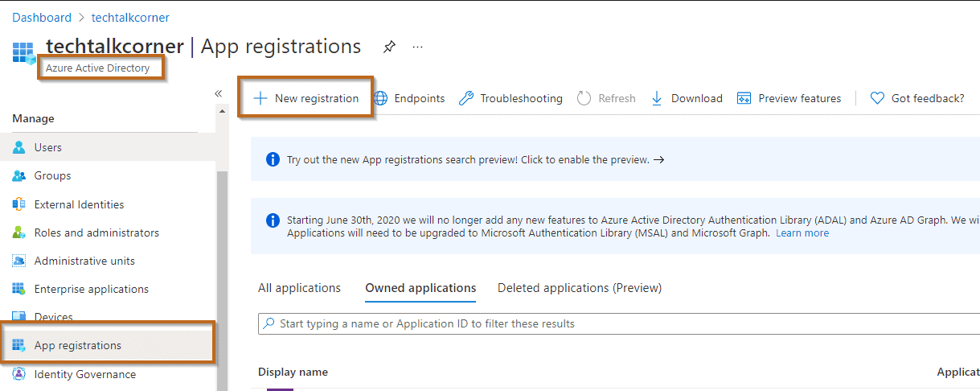Screen dimensions: 980x391
Task: Select App registrations in the sidebar
Action: click(108, 345)
